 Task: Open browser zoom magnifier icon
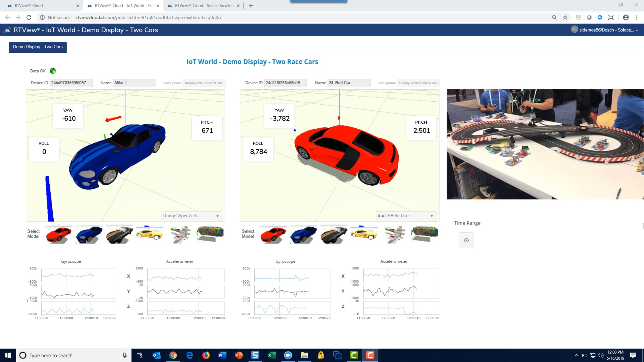554,17
